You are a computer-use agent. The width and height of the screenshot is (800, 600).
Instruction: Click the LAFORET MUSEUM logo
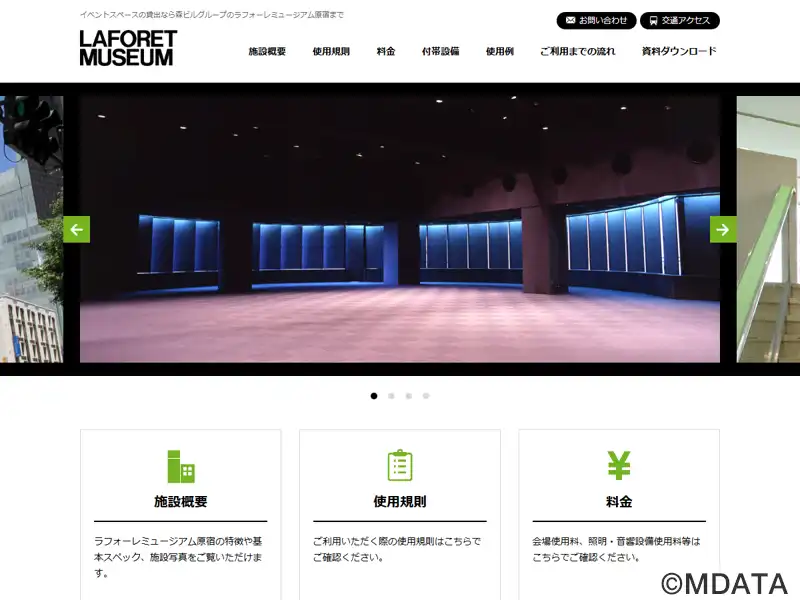(x=128, y=48)
